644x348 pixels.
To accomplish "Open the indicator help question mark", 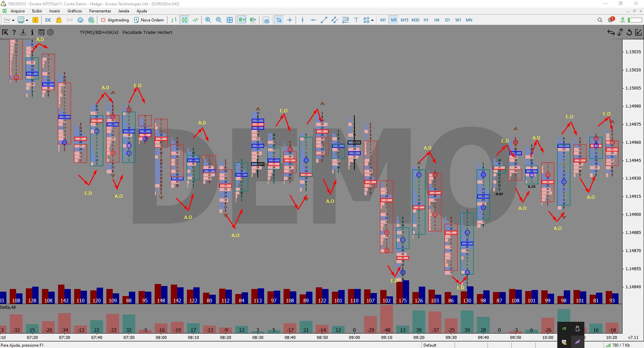I will [14, 32].
